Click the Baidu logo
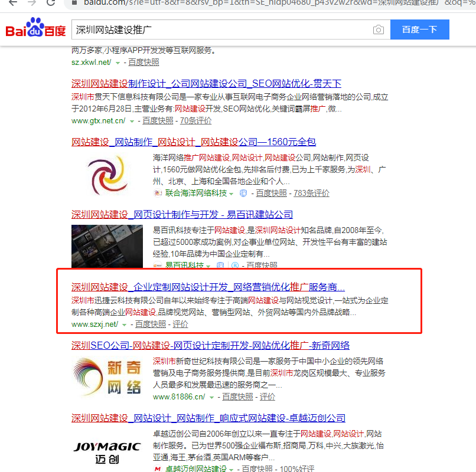Viewport: 476px width, 472px height. 35,28
